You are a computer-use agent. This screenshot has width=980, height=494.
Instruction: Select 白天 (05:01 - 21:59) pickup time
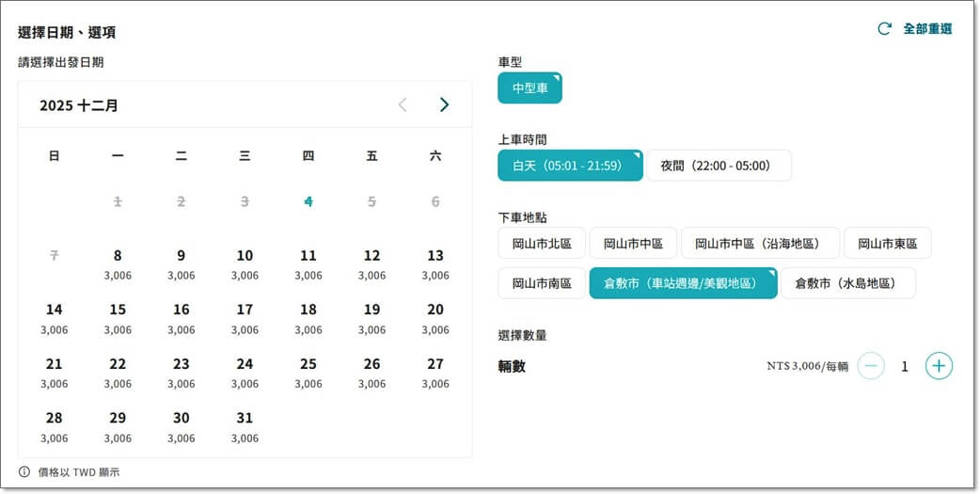[x=570, y=166]
